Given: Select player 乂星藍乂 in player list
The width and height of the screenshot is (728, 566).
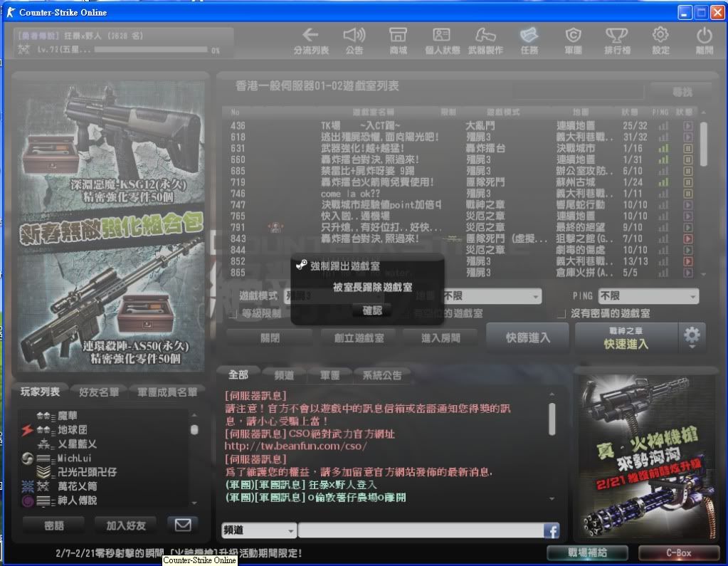Looking at the screenshot, I should (x=77, y=444).
